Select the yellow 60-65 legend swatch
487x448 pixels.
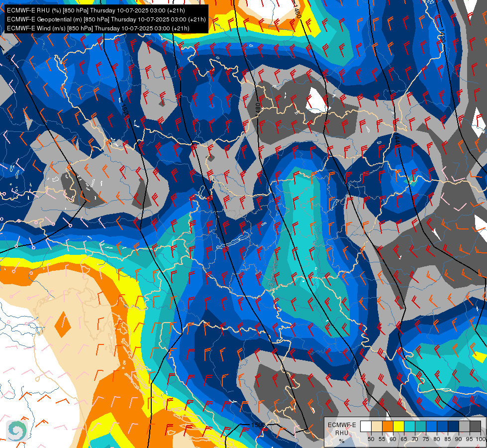(399, 426)
